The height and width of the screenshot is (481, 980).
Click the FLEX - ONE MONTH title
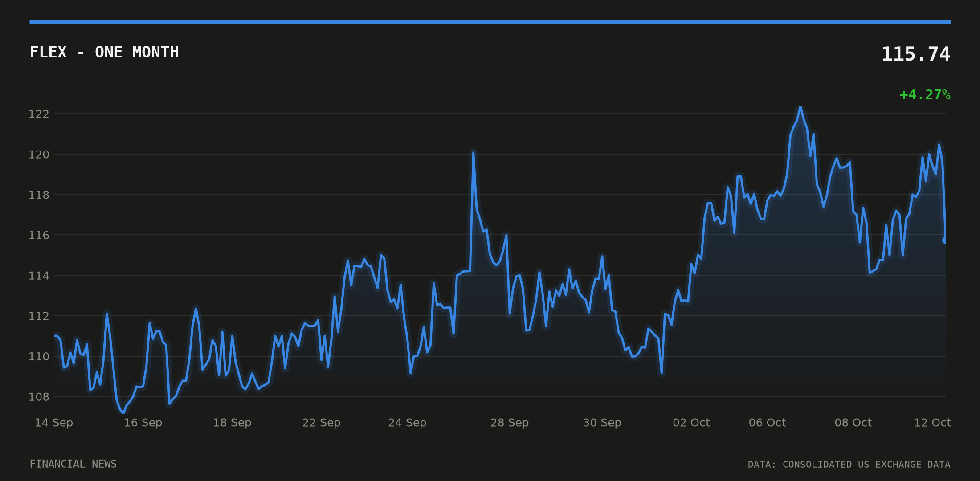[x=104, y=52]
